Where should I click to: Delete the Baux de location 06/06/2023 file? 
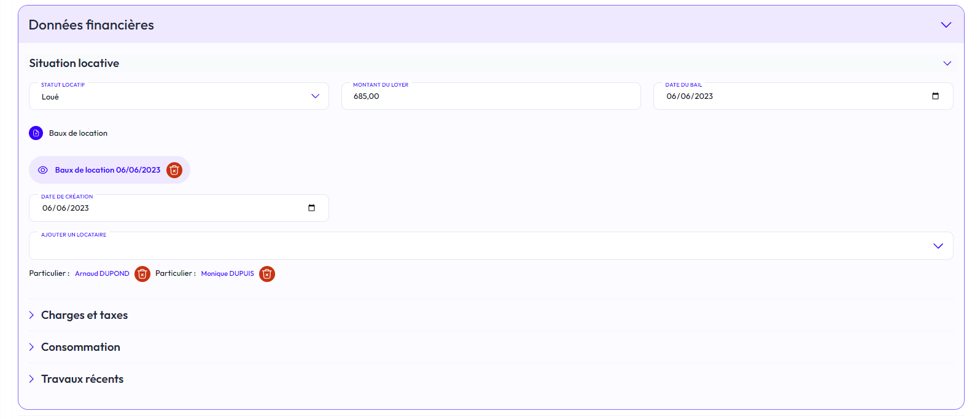click(x=174, y=170)
